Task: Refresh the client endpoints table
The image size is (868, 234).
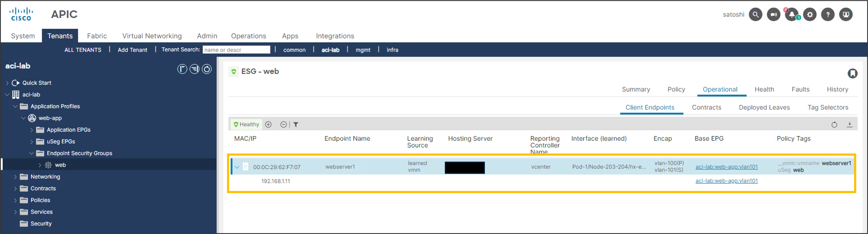Action: (834, 125)
